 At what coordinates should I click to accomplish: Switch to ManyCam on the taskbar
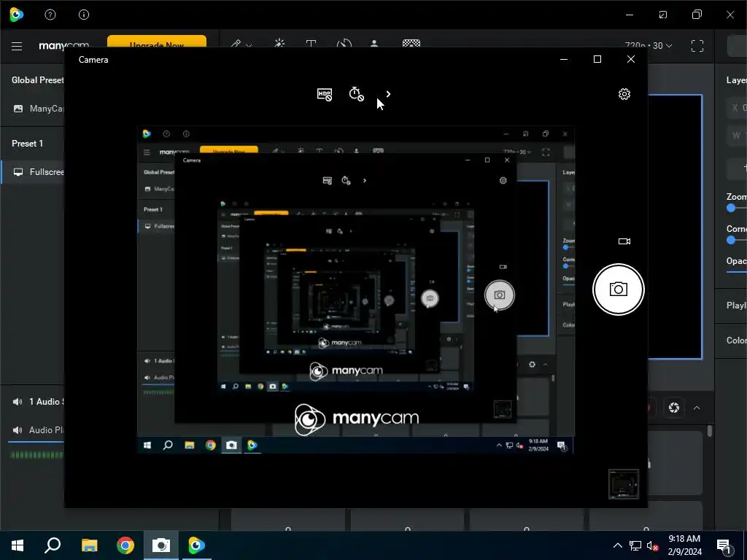point(196,545)
